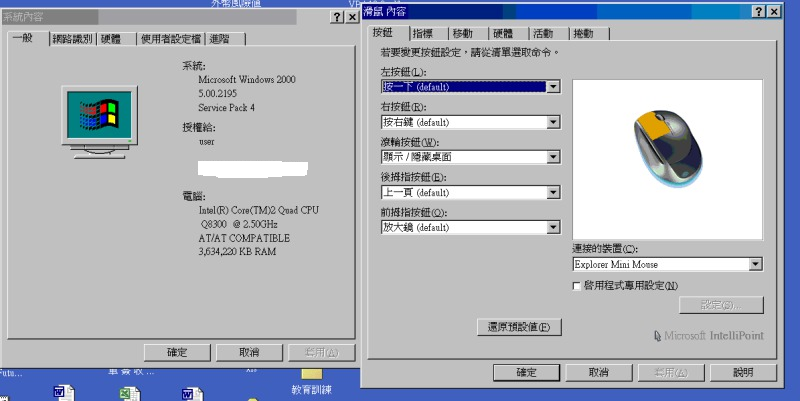Open the 網路識別 tab in system properties
The image size is (800, 401).
point(72,39)
